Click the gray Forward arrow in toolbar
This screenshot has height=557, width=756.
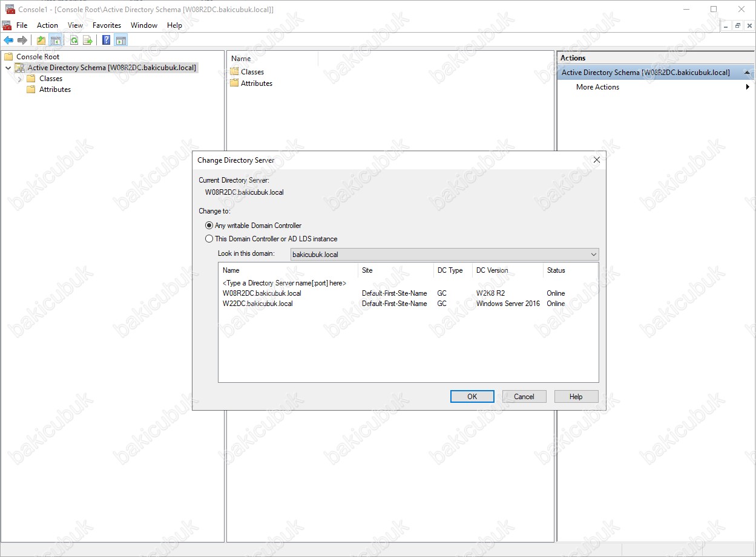[22, 41]
